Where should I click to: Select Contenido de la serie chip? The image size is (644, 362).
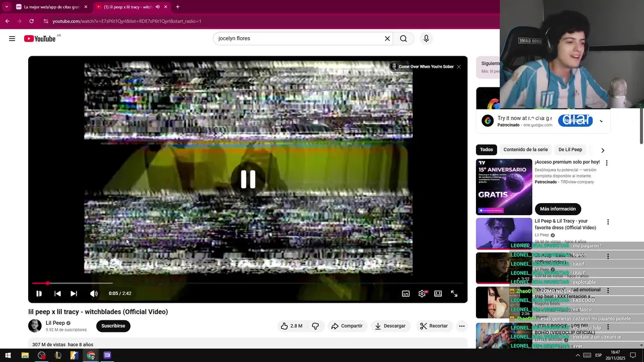tap(525, 150)
